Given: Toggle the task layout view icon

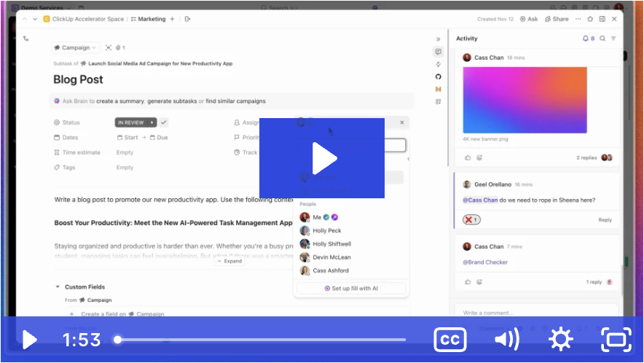Looking at the screenshot, I should [x=602, y=19].
